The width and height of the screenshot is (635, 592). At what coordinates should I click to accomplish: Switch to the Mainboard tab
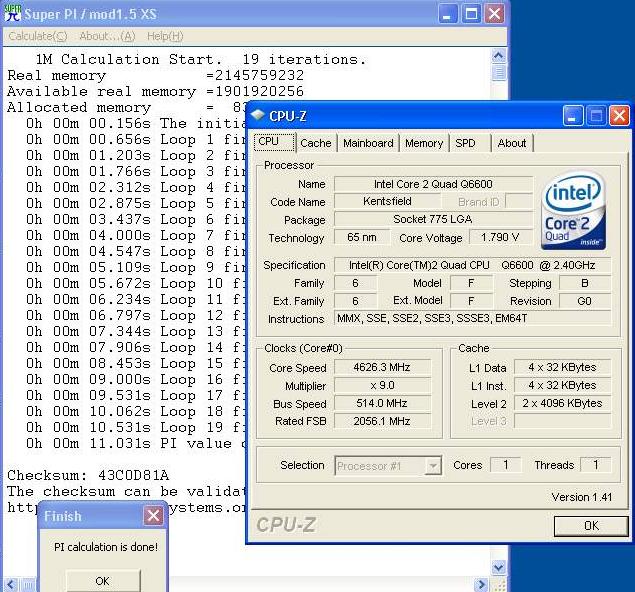(368, 143)
